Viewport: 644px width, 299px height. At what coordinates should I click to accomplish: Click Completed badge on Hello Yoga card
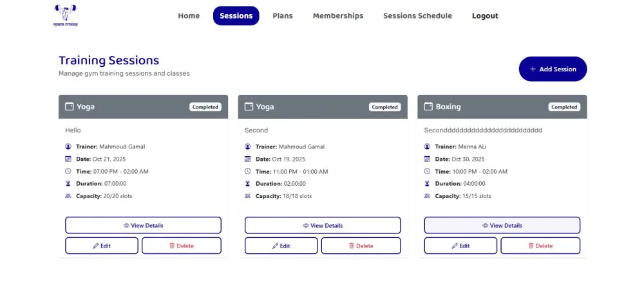pyautogui.click(x=205, y=107)
